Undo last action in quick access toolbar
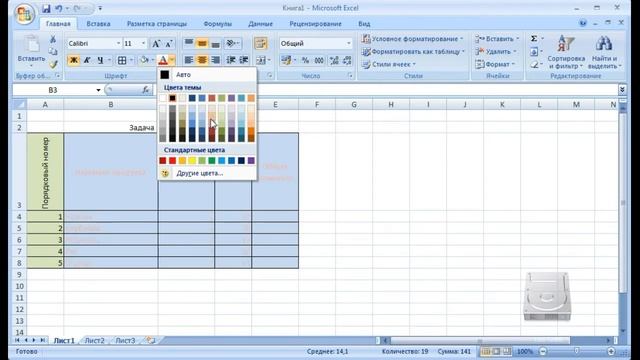This screenshot has height=360, width=640. pos(59,8)
